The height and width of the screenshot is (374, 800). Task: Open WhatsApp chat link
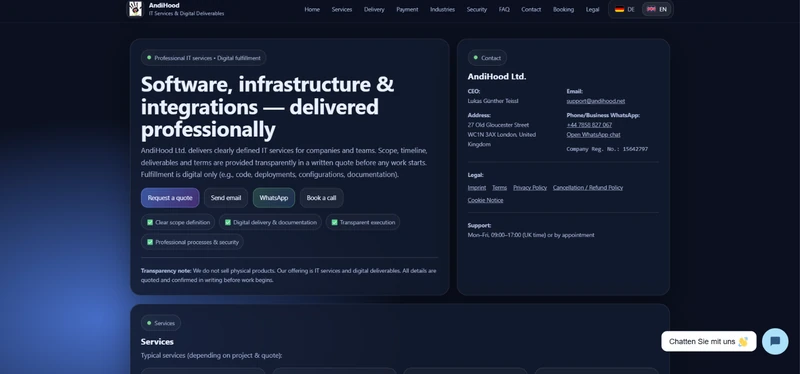pos(593,135)
